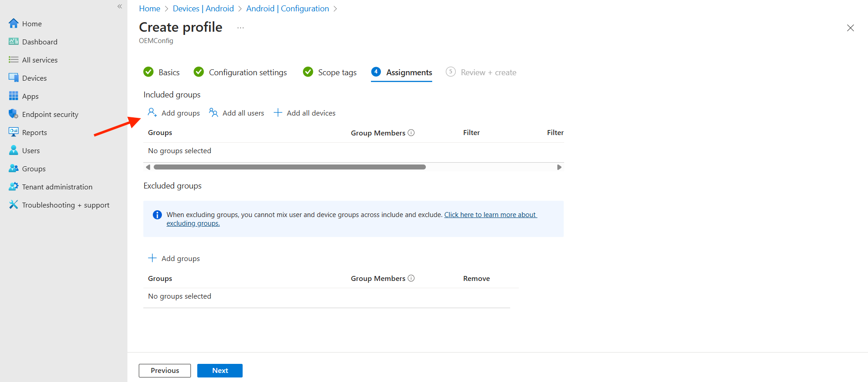Open the Devices sidebar icon

tap(14, 78)
